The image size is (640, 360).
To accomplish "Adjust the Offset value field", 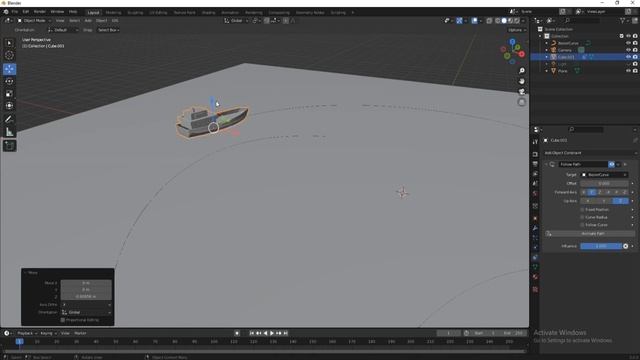I will pyautogui.click(x=604, y=184).
